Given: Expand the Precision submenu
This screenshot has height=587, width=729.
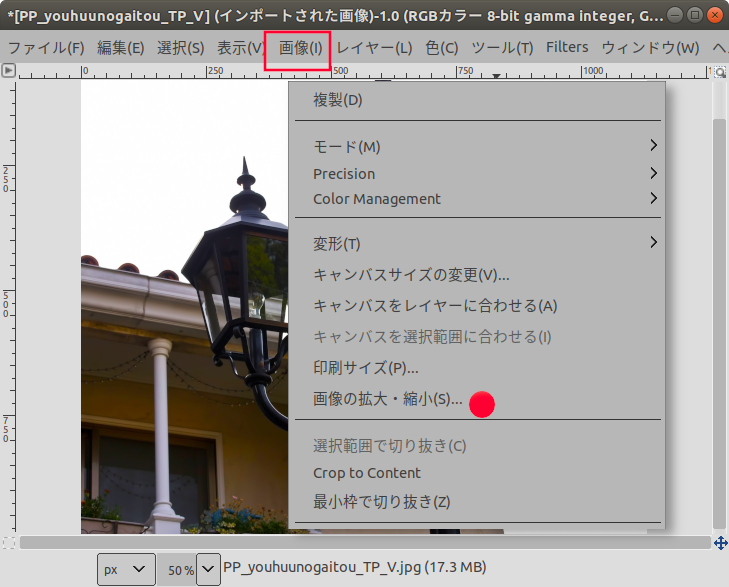Looking at the screenshot, I should click(477, 173).
